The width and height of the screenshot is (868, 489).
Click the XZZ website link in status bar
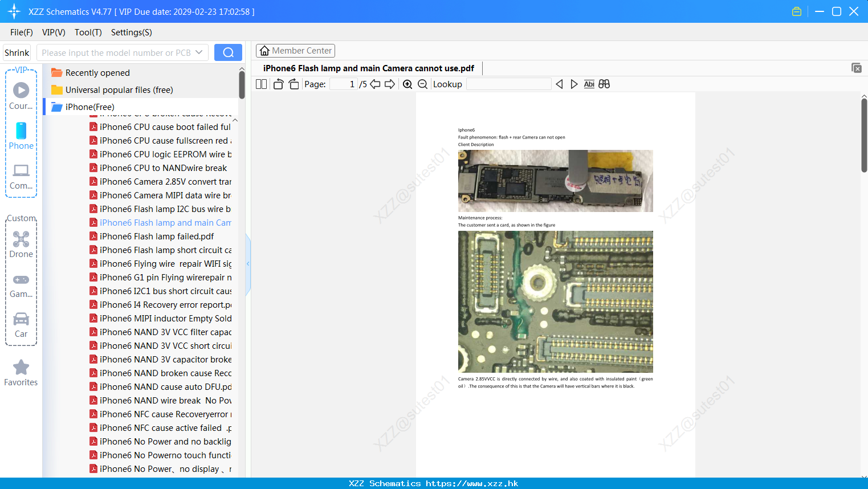(x=472, y=483)
